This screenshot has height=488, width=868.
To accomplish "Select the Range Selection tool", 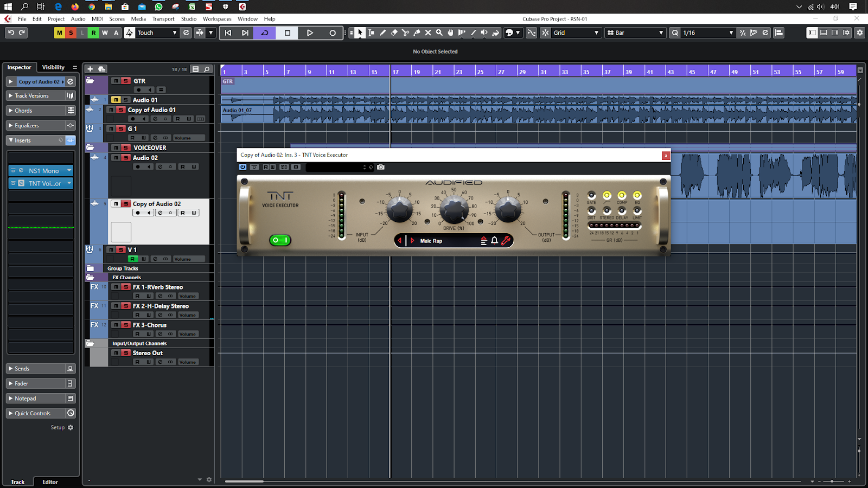I will pos(371,33).
